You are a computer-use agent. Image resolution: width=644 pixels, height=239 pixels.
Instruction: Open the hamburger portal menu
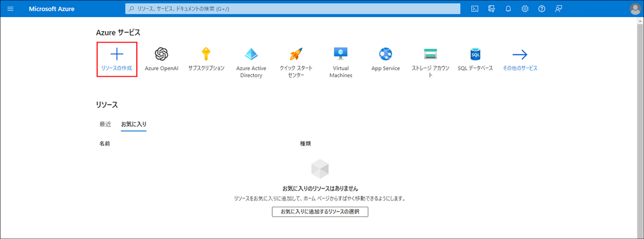(x=11, y=9)
